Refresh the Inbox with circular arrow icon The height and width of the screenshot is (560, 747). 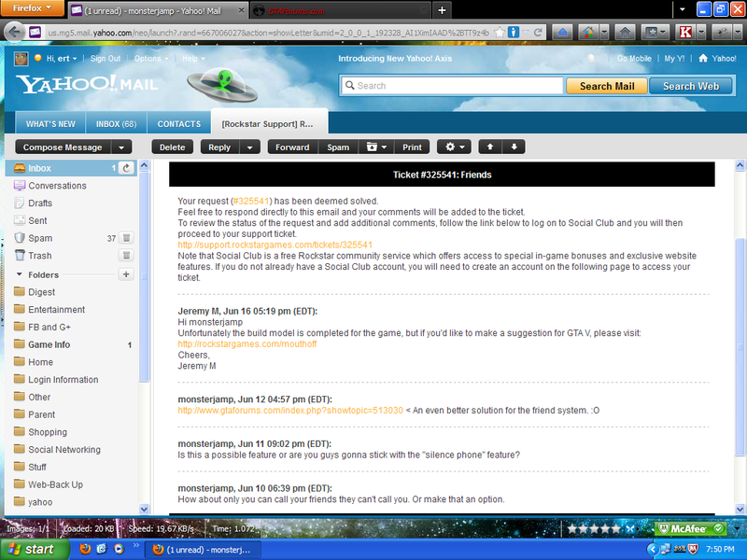pos(126,168)
